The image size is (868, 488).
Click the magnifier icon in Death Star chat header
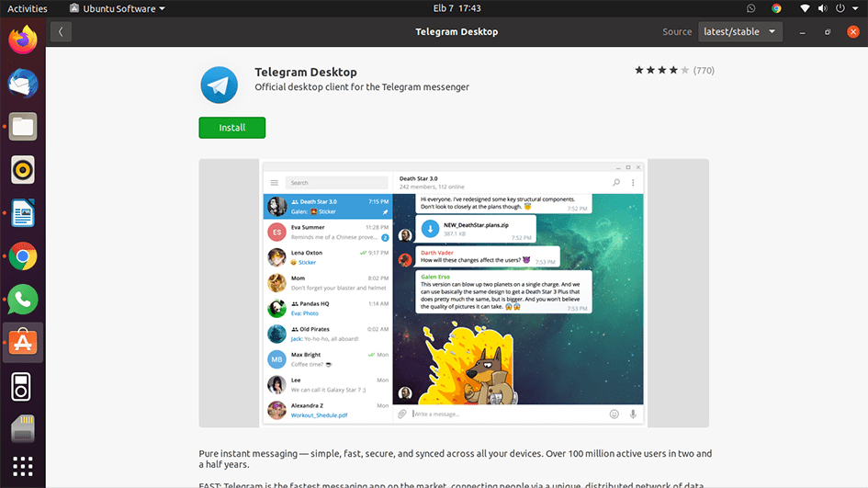616,182
